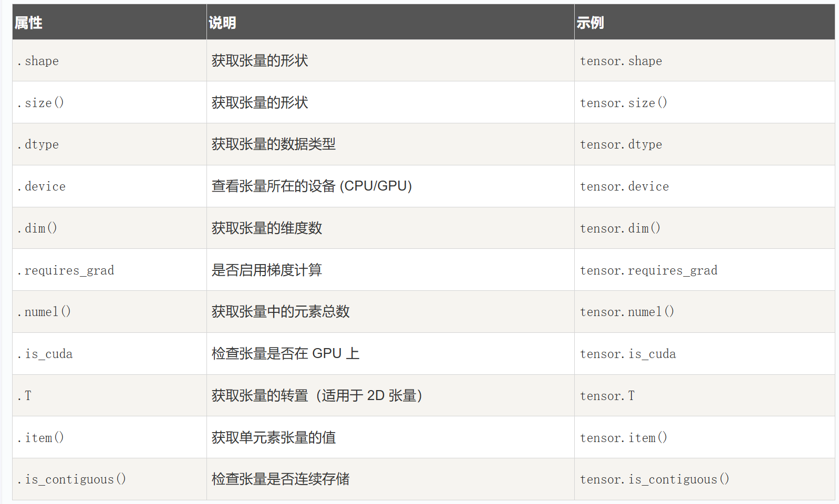Click the 获取张量中的元素总数 description
The width and height of the screenshot is (839, 504).
pos(281,312)
